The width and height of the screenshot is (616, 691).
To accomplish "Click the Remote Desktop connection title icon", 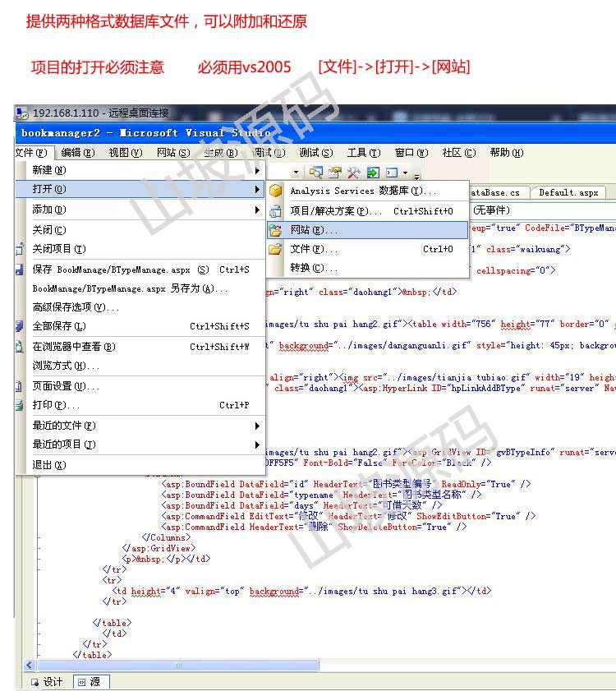I will click(22, 113).
